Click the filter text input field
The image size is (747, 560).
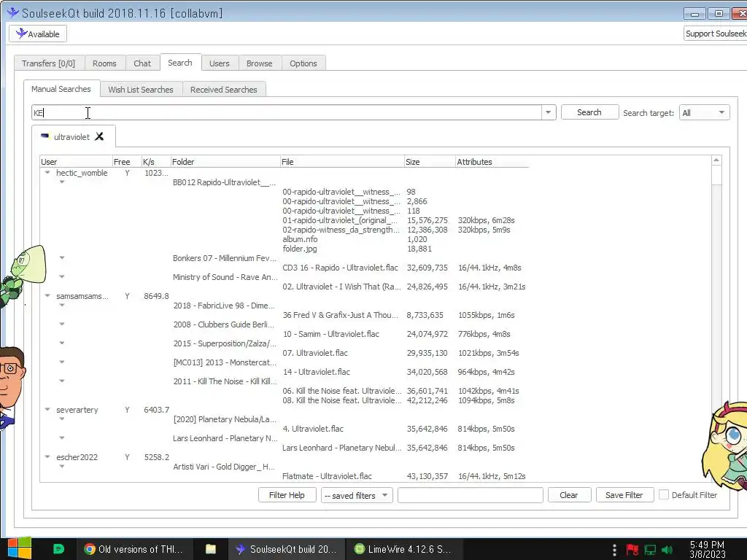click(x=471, y=495)
